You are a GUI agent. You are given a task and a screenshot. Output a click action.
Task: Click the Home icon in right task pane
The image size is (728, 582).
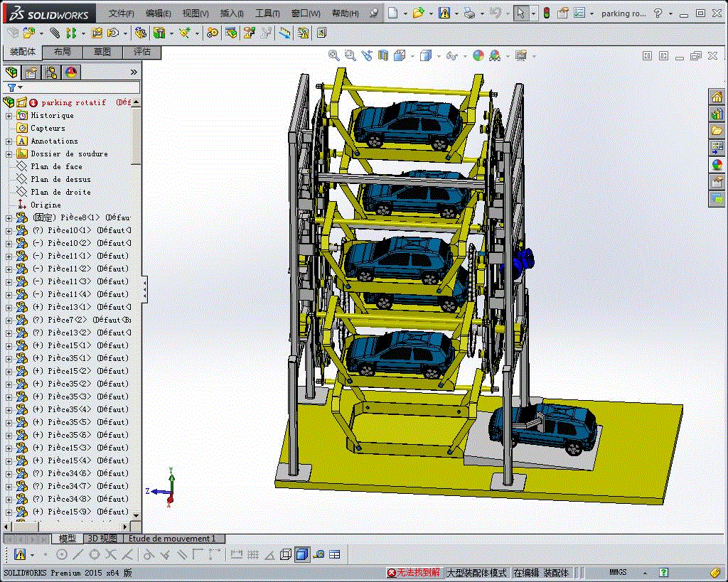[x=717, y=97]
